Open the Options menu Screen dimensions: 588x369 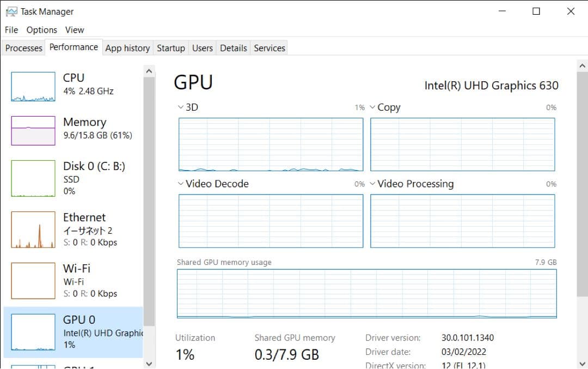point(41,30)
